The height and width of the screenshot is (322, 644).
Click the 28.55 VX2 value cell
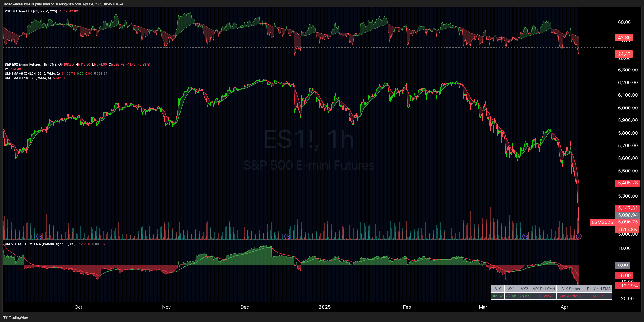click(x=525, y=296)
